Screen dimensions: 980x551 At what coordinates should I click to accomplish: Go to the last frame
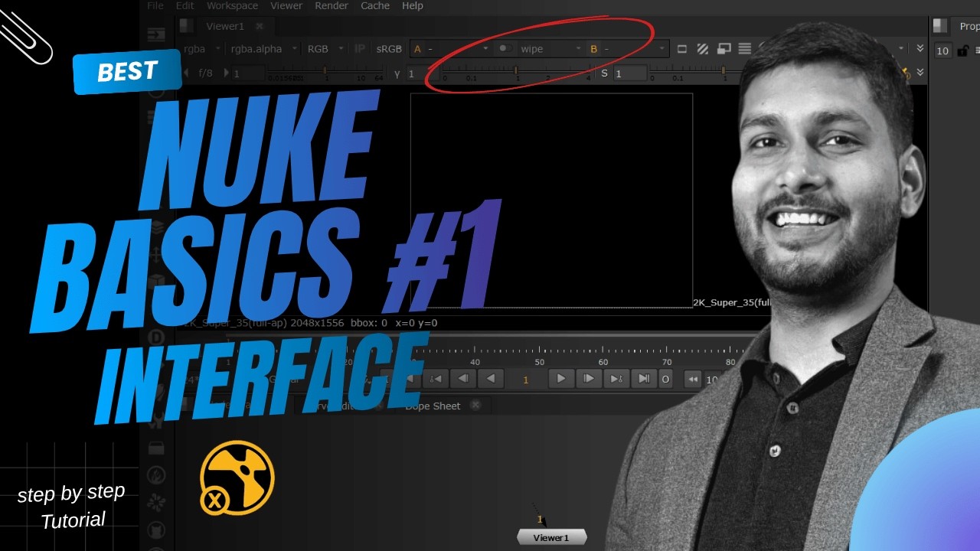point(644,379)
